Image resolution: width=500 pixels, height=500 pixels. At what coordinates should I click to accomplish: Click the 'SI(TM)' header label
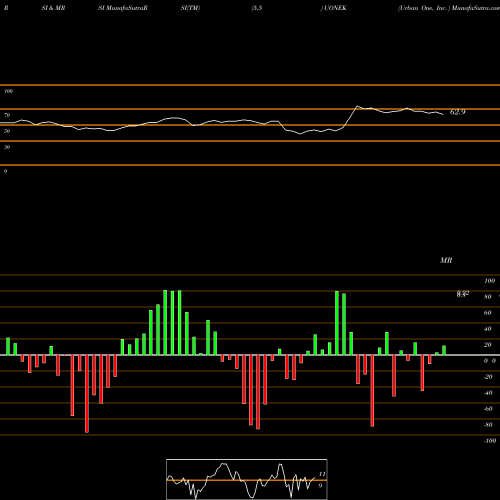pyautogui.click(x=190, y=8)
